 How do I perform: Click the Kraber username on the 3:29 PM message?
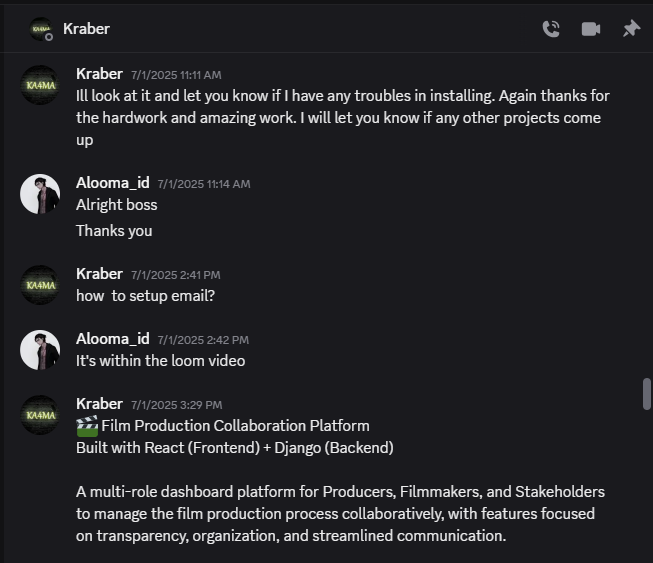(x=99, y=404)
